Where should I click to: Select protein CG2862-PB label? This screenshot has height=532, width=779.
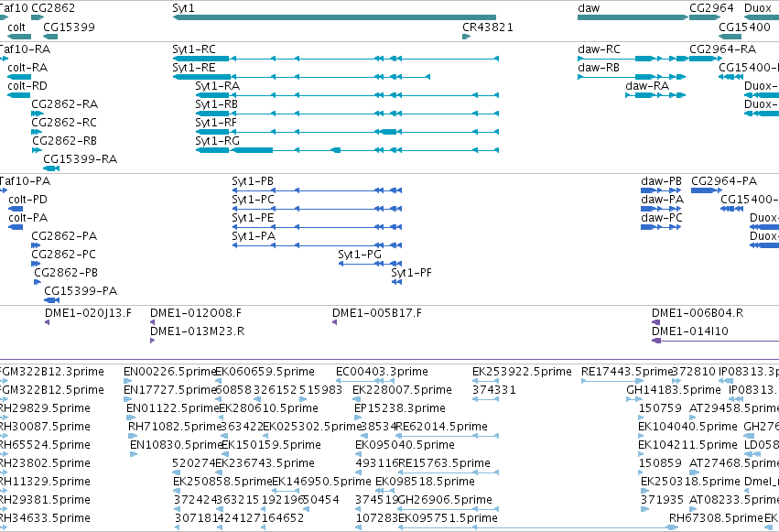66,273
